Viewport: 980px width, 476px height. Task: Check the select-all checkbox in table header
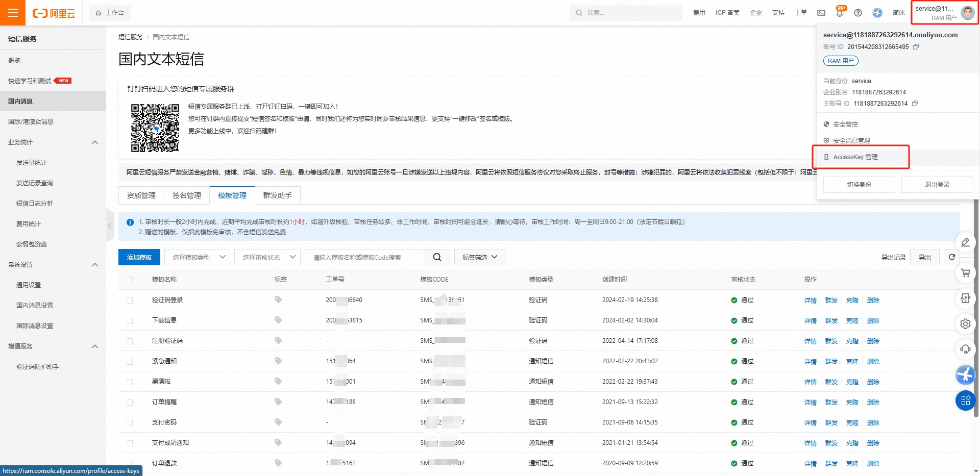pyautogui.click(x=130, y=280)
